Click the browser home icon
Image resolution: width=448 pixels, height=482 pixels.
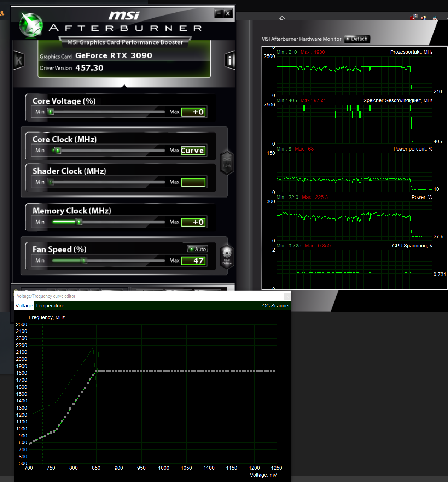(x=282, y=18)
